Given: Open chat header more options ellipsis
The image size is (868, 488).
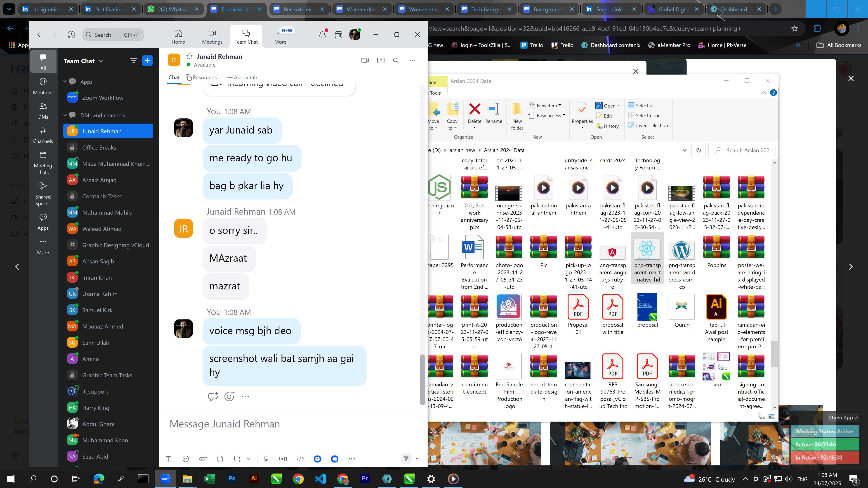Looking at the screenshot, I should [x=413, y=60].
